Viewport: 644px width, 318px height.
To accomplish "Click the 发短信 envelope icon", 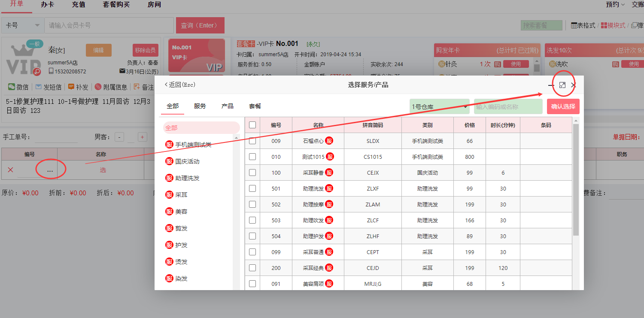I will point(39,87).
